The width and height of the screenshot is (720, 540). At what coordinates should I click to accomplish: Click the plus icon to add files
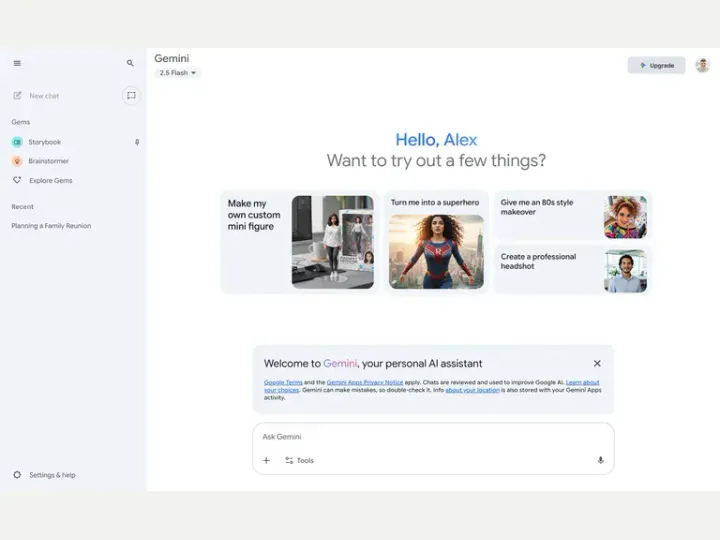click(x=266, y=460)
